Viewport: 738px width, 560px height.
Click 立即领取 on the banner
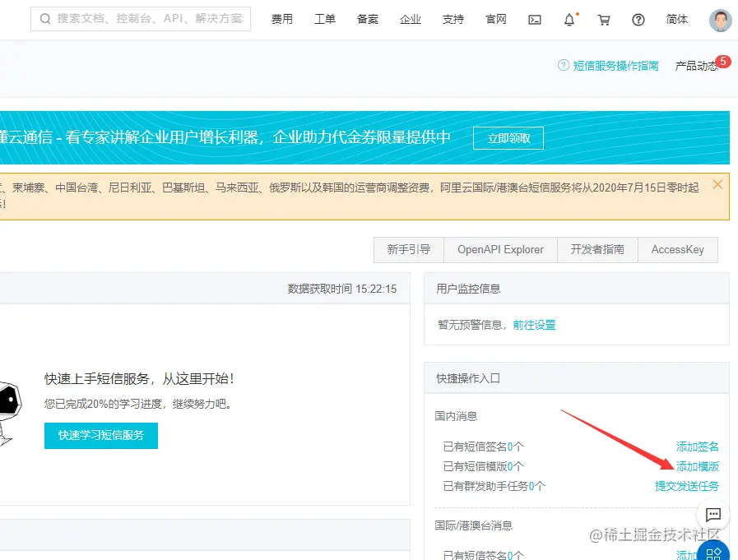[508, 138]
